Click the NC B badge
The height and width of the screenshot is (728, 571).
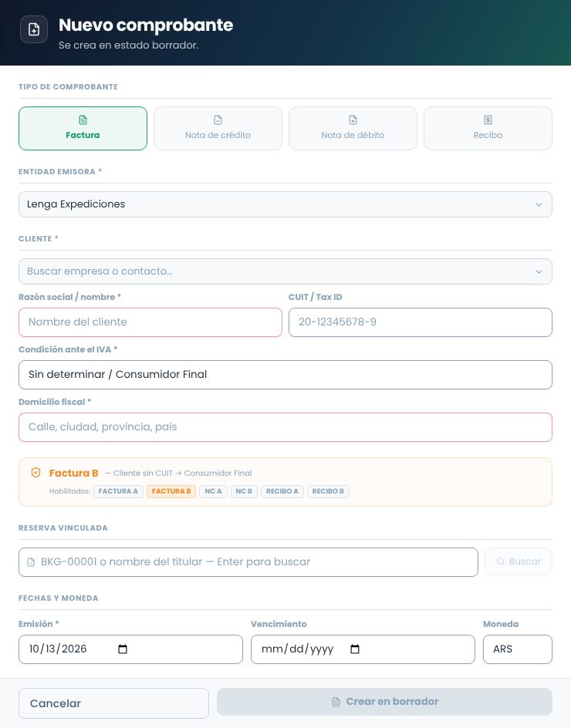tap(244, 491)
